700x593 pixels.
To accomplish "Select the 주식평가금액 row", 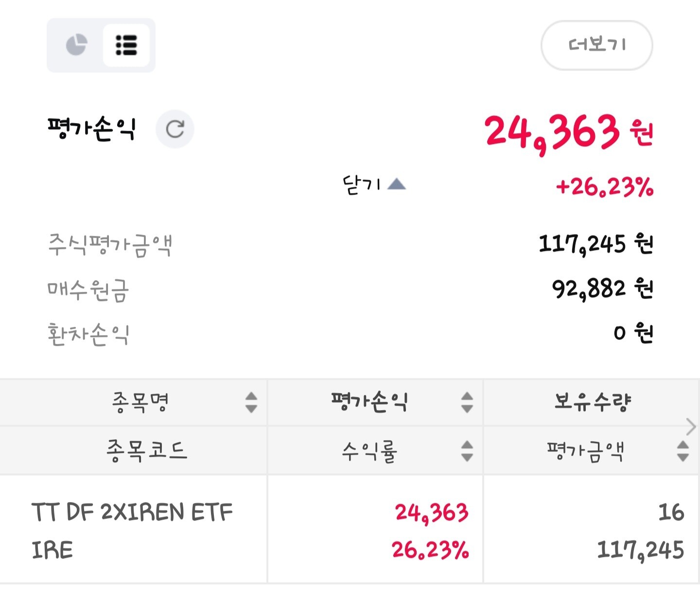I will 350,244.
